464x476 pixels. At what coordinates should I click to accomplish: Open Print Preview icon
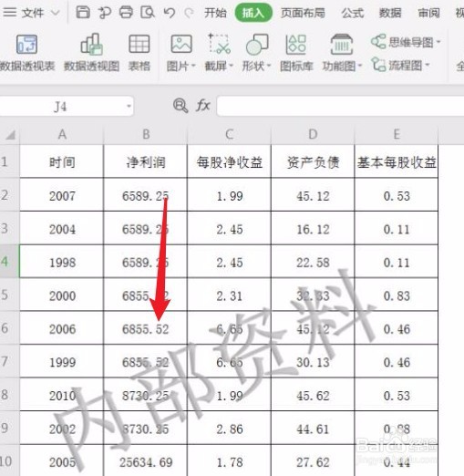coord(148,13)
